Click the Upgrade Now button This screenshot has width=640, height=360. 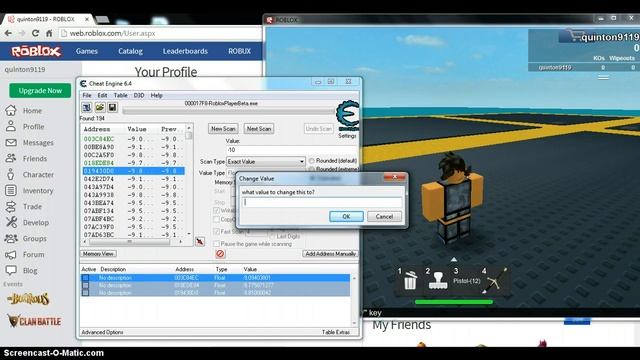pyautogui.click(x=40, y=91)
